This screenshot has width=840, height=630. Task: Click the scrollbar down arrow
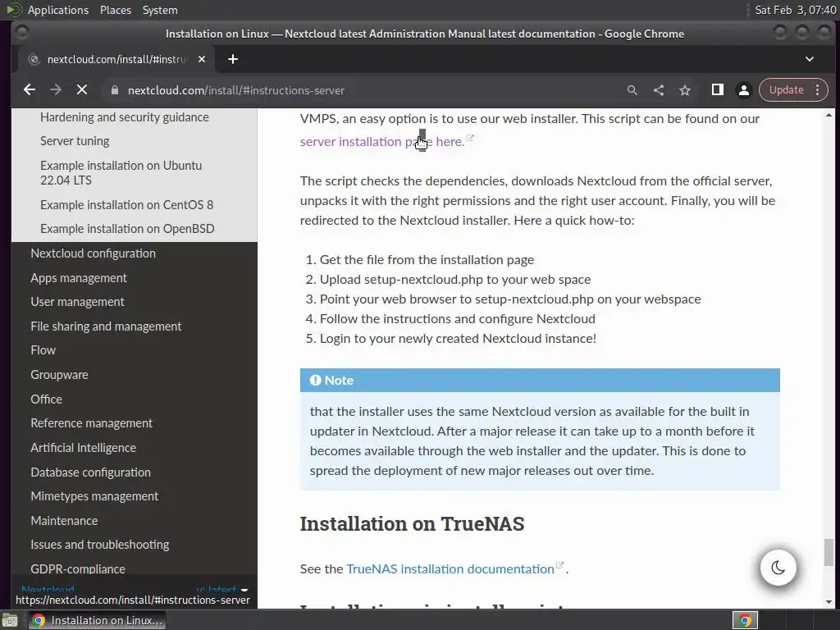click(829, 602)
